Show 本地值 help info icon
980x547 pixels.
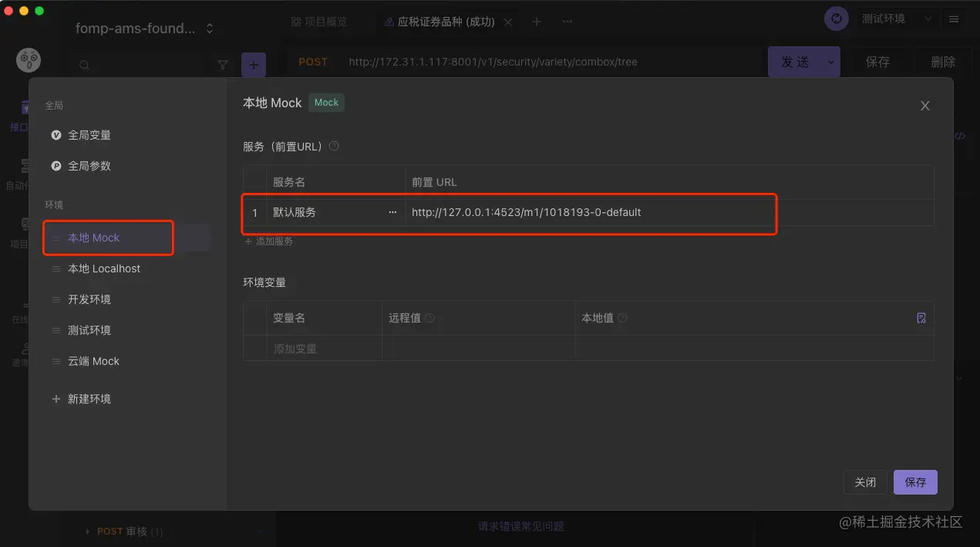622,318
